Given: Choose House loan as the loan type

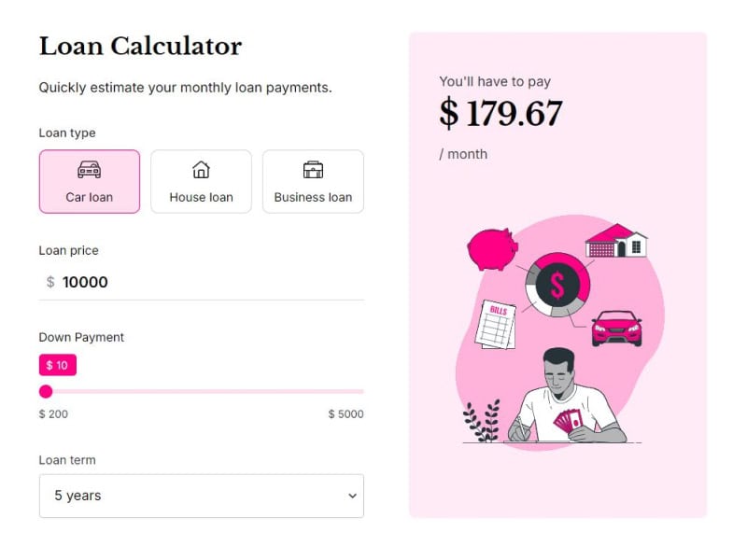Looking at the screenshot, I should 201,181.
